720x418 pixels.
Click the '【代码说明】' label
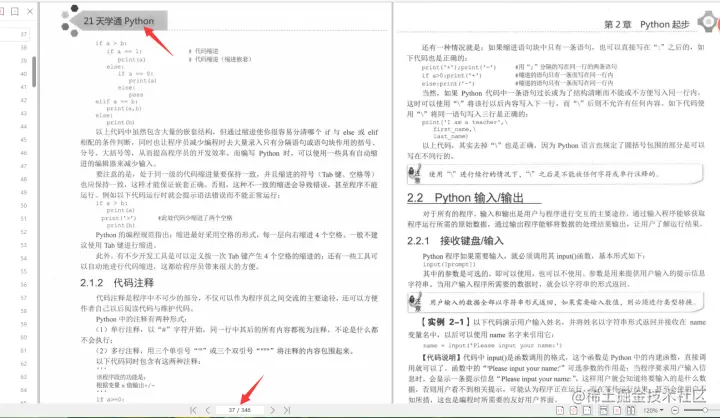pyautogui.click(x=441, y=357)
